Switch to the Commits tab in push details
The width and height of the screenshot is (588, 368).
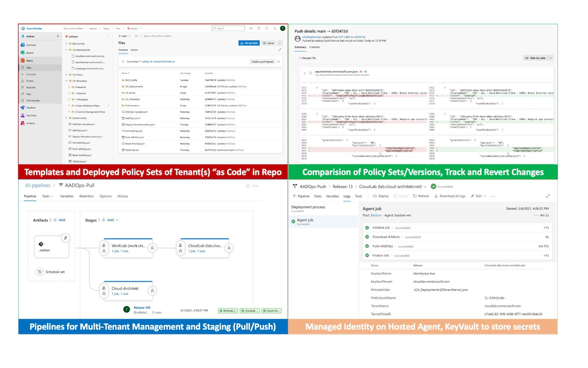coord(314,47)
